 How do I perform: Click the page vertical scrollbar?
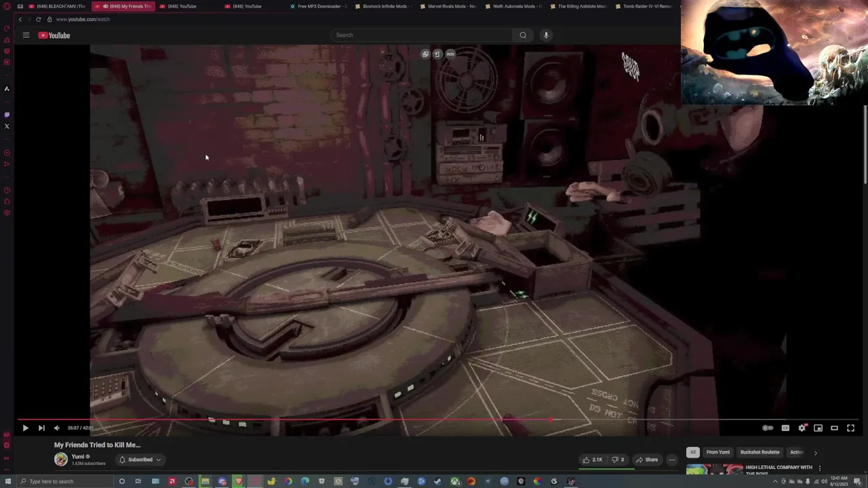(865, 143)
